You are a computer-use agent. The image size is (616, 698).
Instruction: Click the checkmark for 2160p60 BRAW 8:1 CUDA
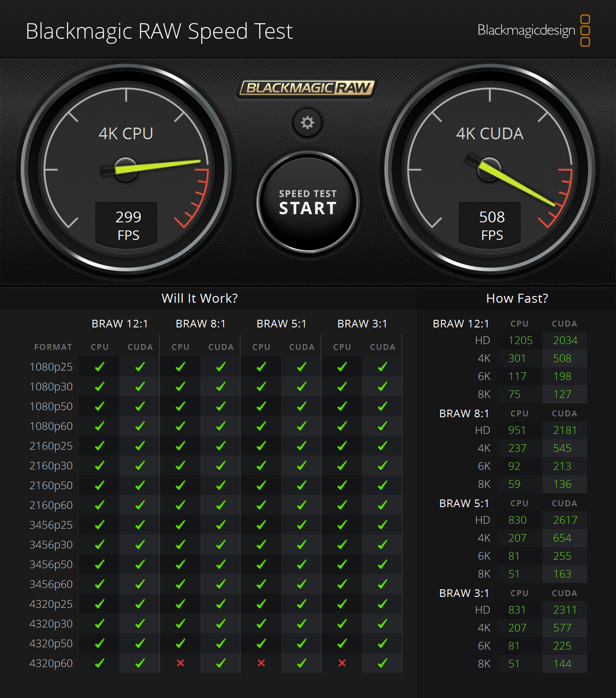click(221, 505)
